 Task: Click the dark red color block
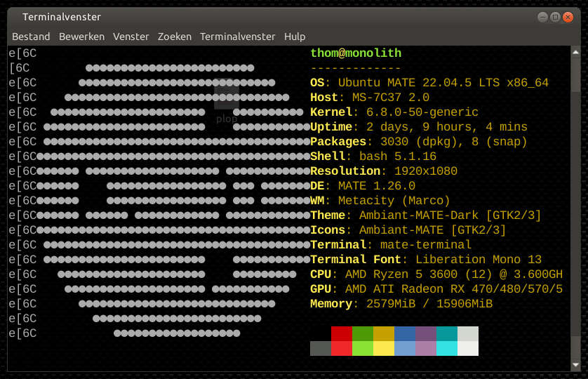pyautogui.click(x=342, y=333)
